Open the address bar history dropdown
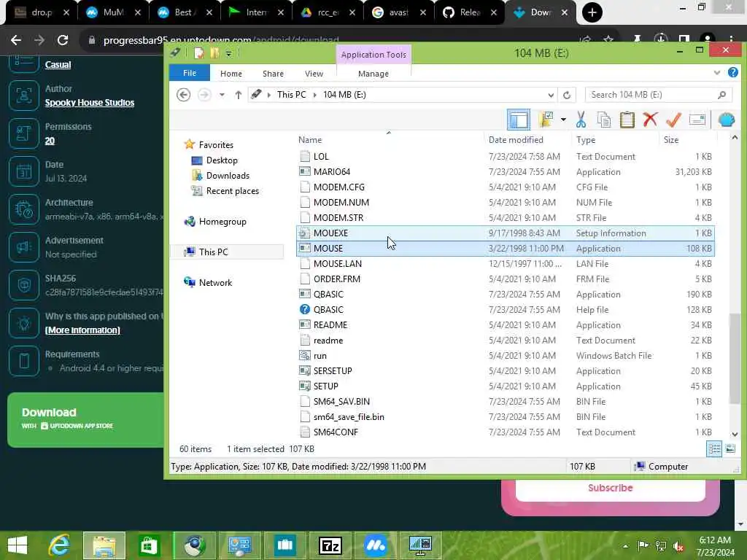747x560 pixels. pyautogui.click(x=551, y=95)
